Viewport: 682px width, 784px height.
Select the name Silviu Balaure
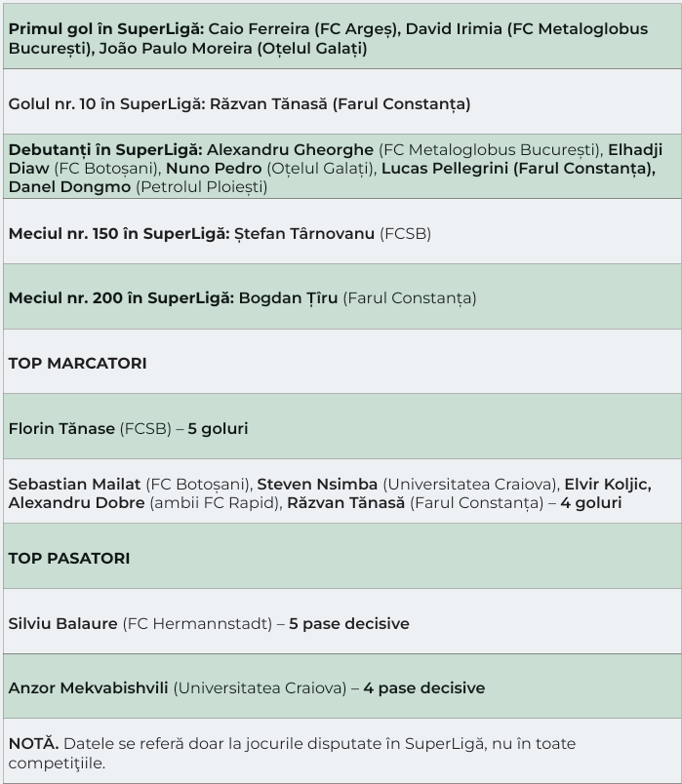[x=62, y=623]
